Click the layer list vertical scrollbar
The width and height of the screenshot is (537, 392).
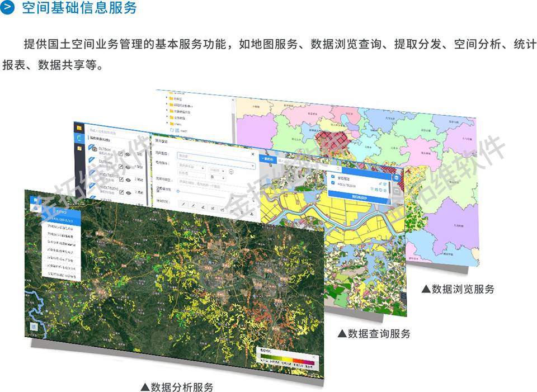point(147,178)
